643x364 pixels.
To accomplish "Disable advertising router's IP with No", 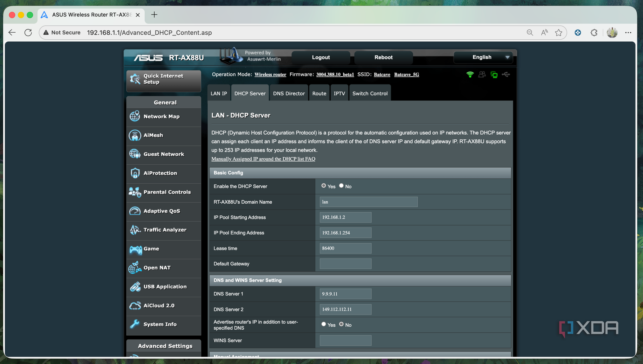I will (x=341, y=324).
